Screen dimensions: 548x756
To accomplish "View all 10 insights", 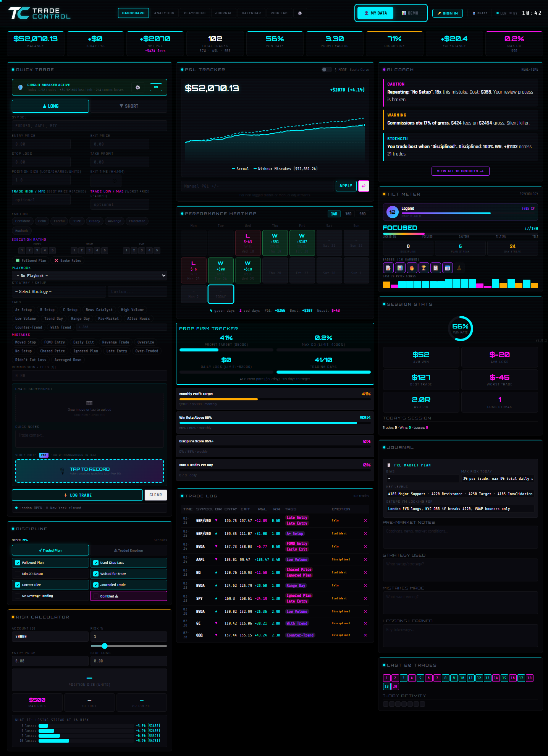I will click(461, 171).
